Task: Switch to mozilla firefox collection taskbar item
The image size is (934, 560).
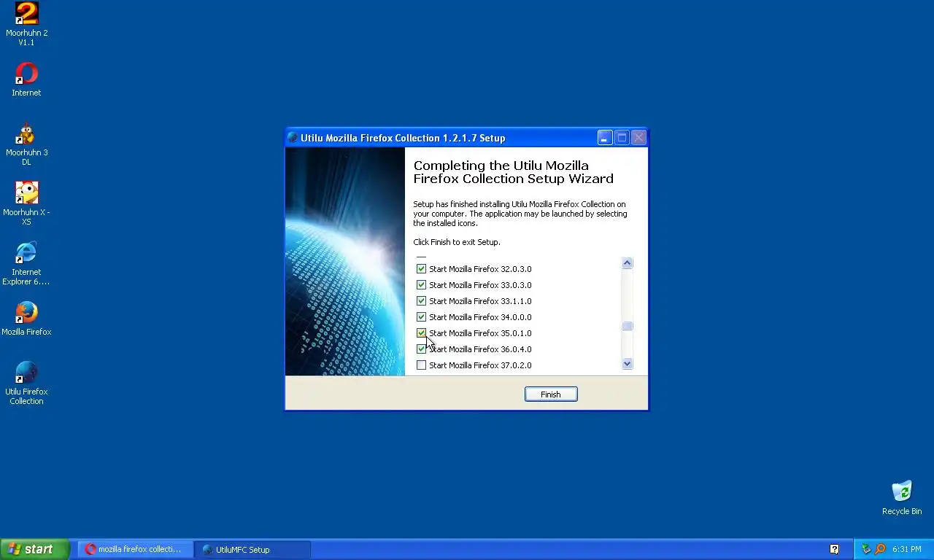Action: pyautogui.click(x=135, y=549)
